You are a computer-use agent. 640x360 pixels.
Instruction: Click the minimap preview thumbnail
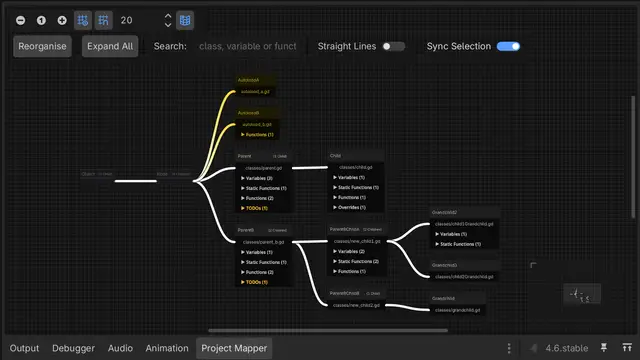coord(582,293)
